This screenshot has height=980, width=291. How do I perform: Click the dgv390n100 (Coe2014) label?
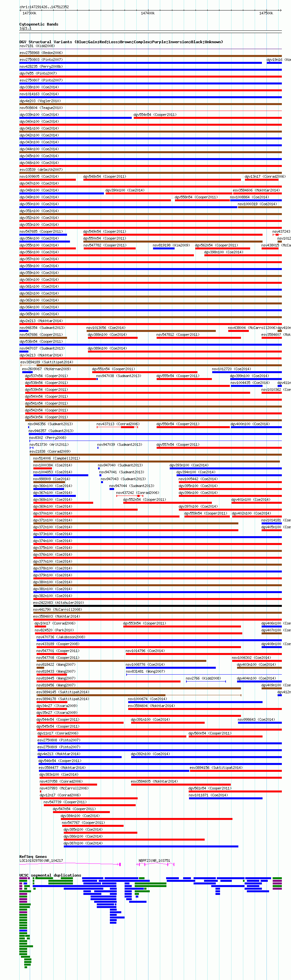point(125,190)
